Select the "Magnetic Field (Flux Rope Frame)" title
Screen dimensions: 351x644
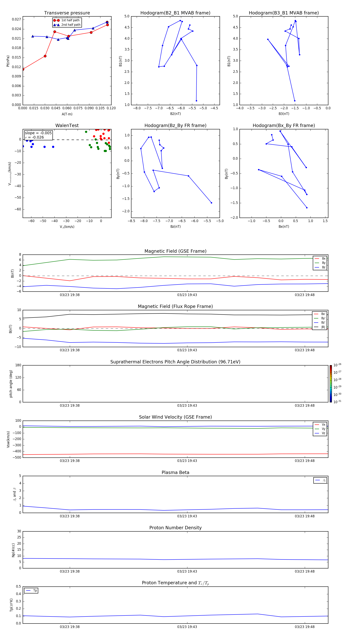point(175,307)
